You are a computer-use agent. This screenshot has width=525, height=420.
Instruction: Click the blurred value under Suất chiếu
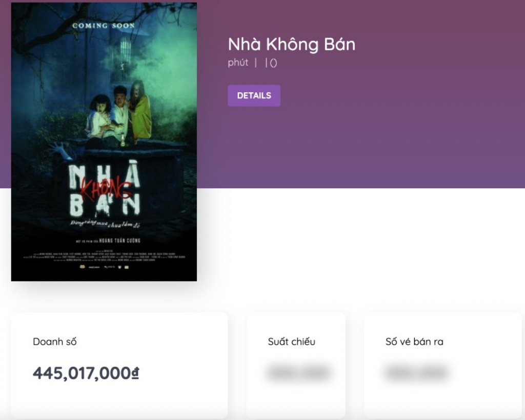pos(298,373)
